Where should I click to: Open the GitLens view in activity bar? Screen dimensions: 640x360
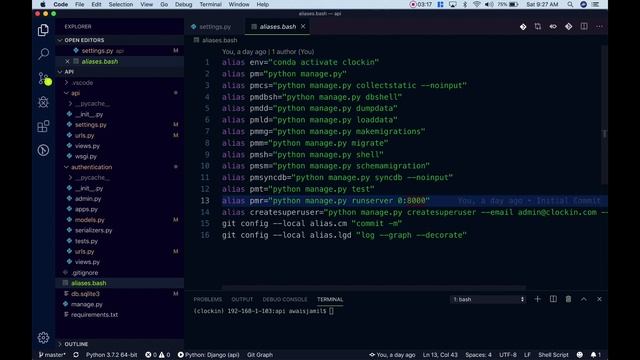[43, 150]
